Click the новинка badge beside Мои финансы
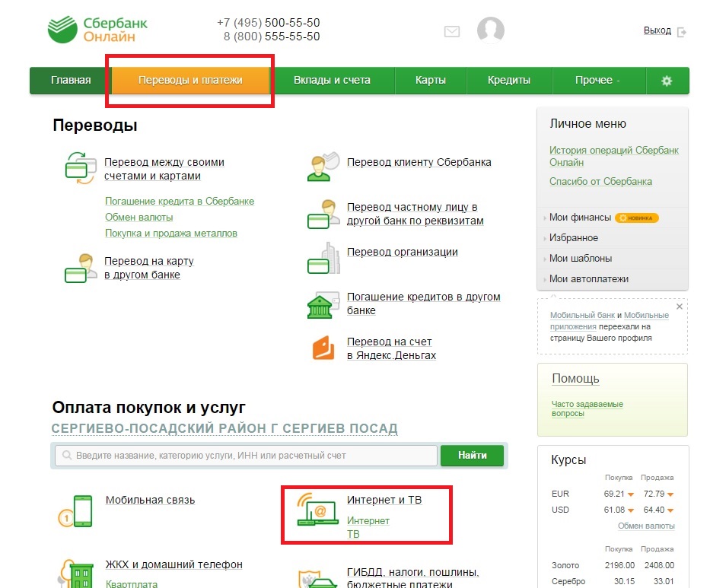Screen dimensions: 710x588 click(636, 218)
